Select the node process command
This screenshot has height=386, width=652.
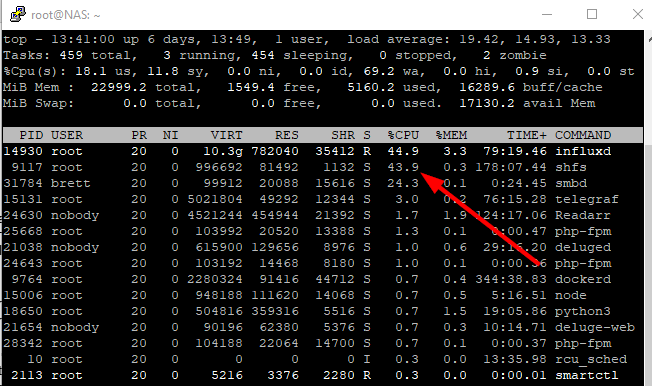[x=571, y=295]
